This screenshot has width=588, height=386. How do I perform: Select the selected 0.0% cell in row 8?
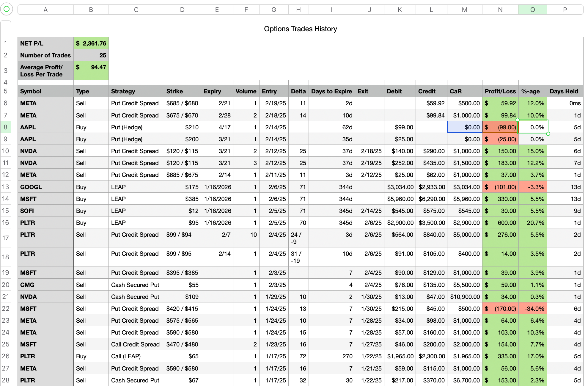point(533,127)
